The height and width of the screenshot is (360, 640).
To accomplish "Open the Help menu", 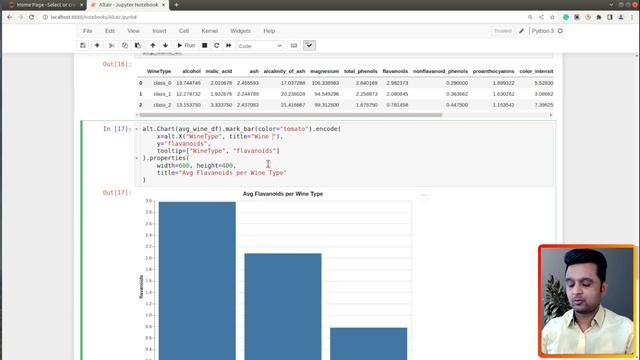I will point(269,31).
